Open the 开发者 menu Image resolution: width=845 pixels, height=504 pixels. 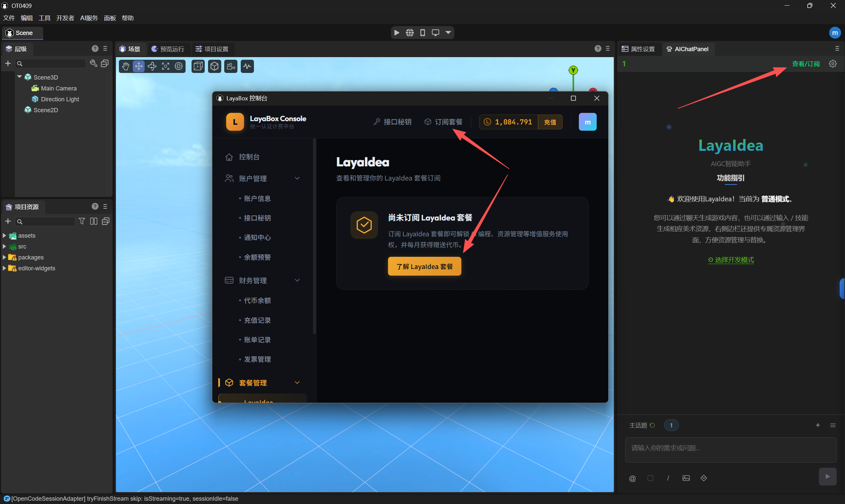[x=65, y=18]
